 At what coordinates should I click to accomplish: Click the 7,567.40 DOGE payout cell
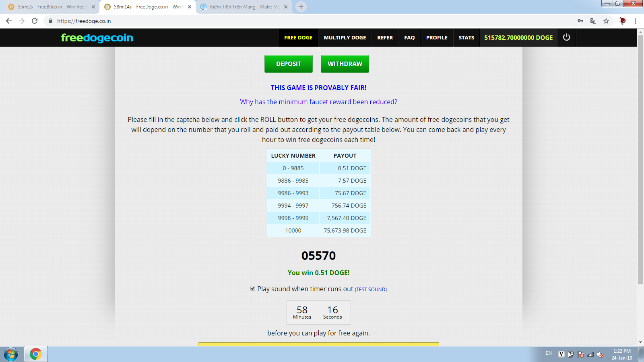[345, 218]
